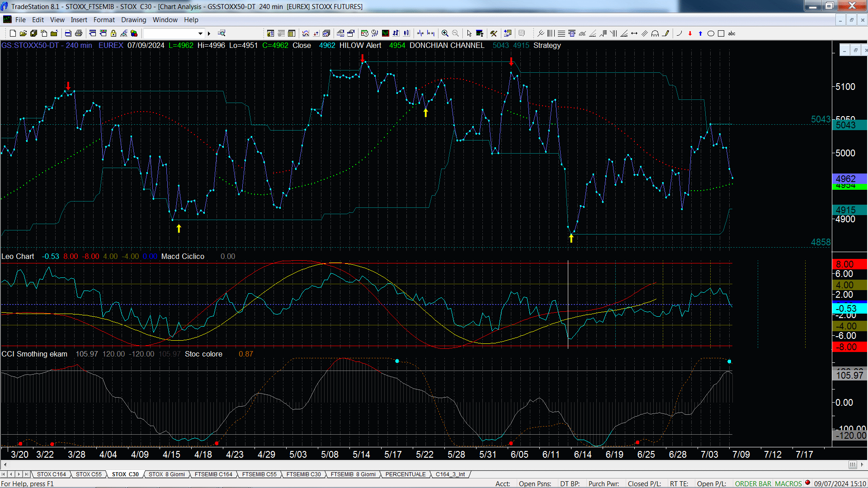Select the red down arrow tool
868x488 pixels.
click(690, 33)
